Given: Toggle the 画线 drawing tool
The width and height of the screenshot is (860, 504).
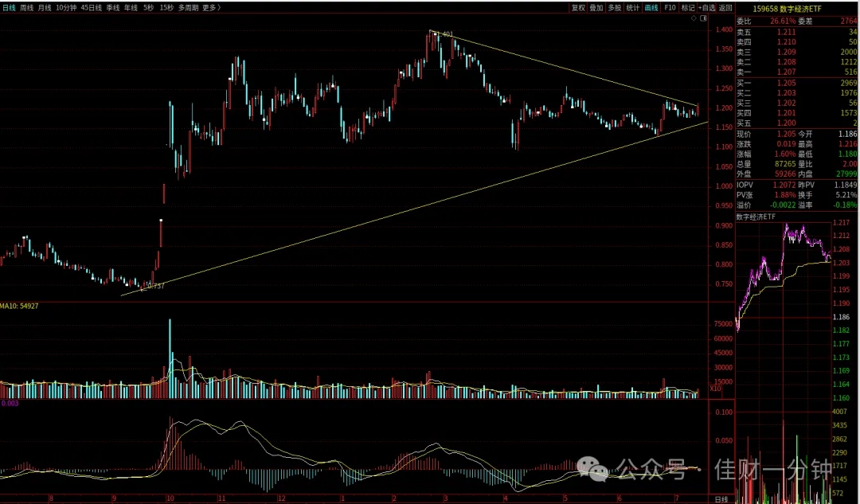Looking at the screenshot, I should pos(651,8).
